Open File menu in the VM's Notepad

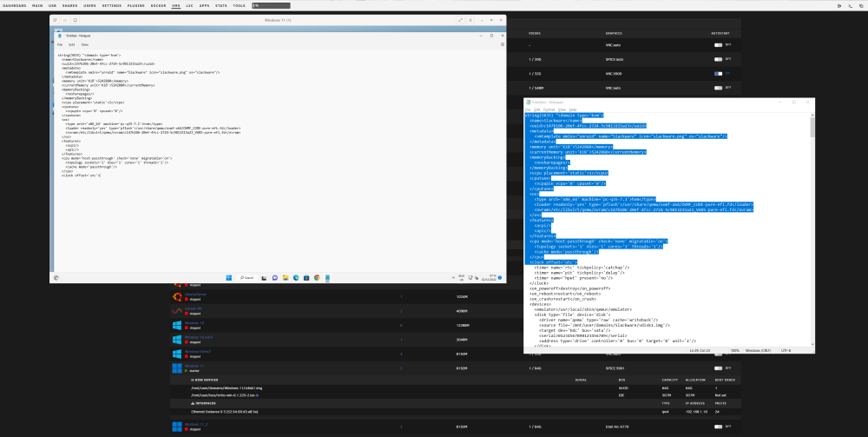point(59,44)
